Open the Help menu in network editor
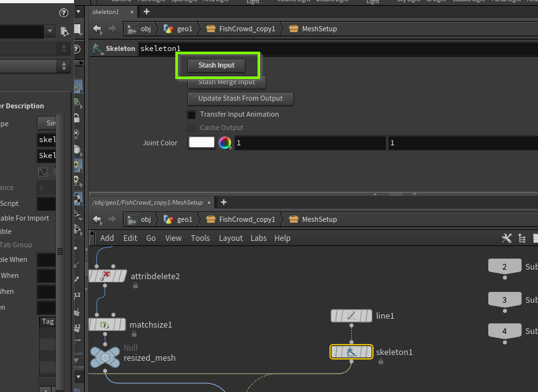 (282, 238)
